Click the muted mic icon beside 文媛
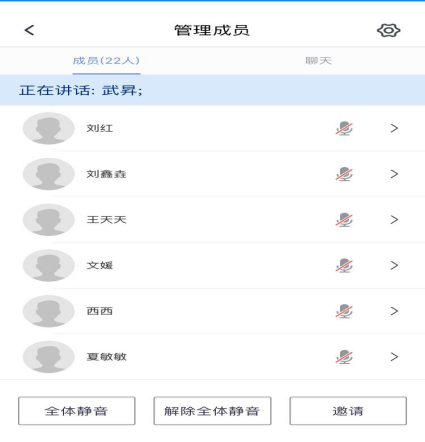 [x=344, y=265]
